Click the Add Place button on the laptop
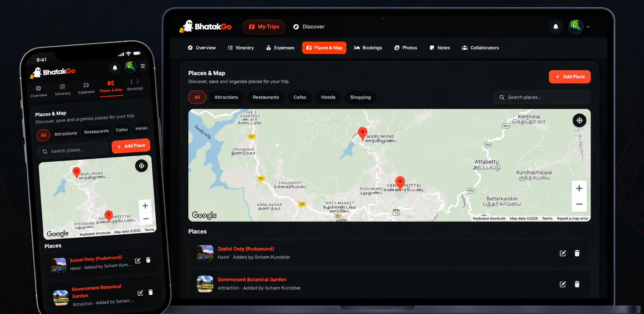Viewport: 644px width, 314px height. (570, 77)
